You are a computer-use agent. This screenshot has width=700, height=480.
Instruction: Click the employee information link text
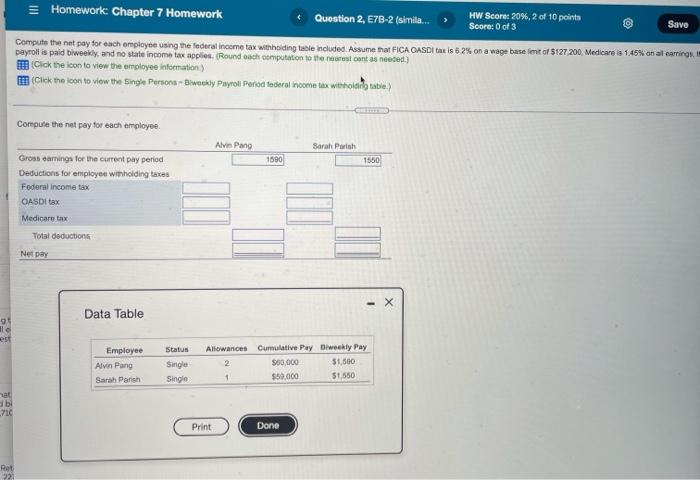coord(117,66)
